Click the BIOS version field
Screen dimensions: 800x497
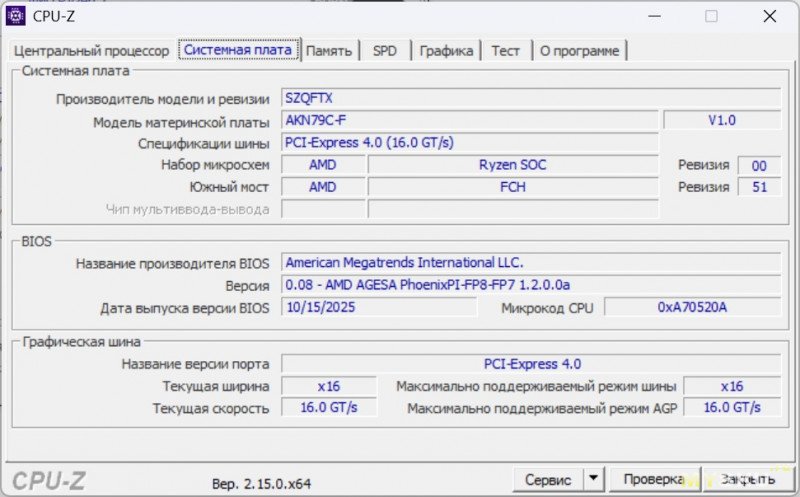(x=530, y=285)
